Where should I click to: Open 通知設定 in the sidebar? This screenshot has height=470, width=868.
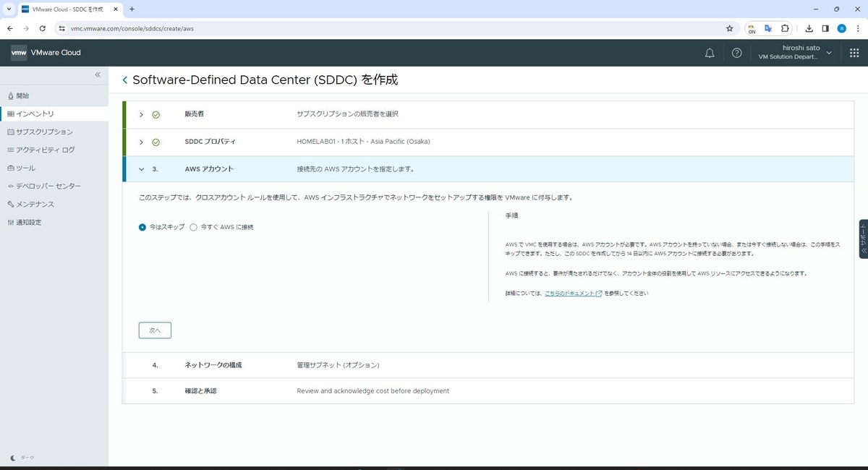click(x=54, y=222)
